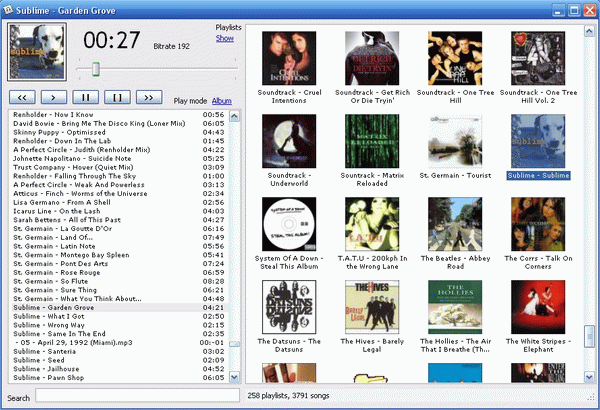600x410 pixels.
Task: Stop playback with the stop button
Action: click(x=117, y=97)
